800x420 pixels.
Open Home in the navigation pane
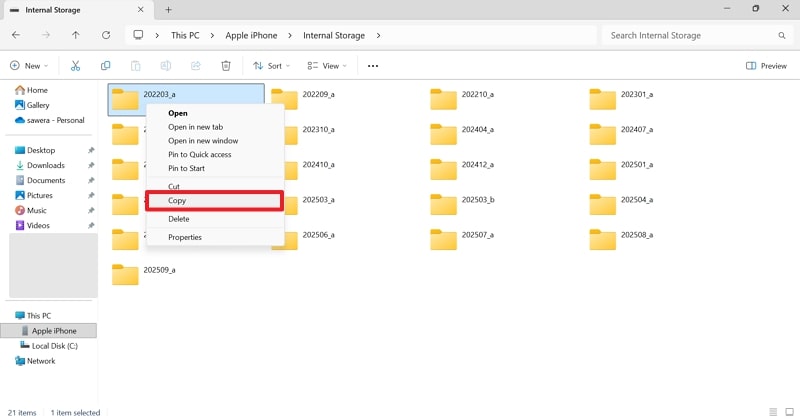pyautogui.click(x=32, y=90)
